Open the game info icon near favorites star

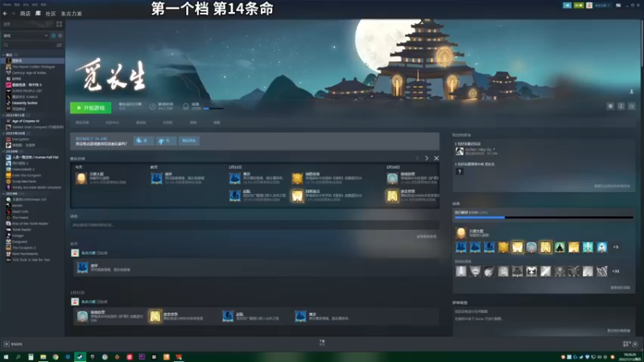(x=621, y=106)
